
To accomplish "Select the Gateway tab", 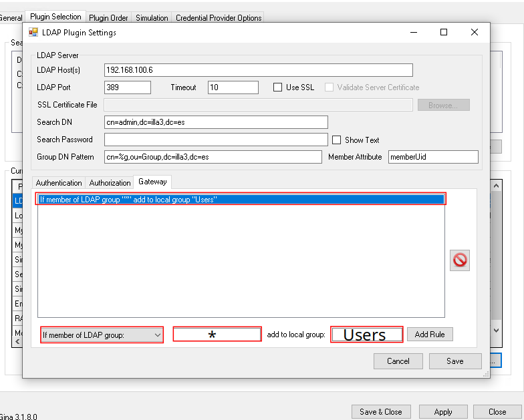I will pyautogui.click(x=152, y=182).
